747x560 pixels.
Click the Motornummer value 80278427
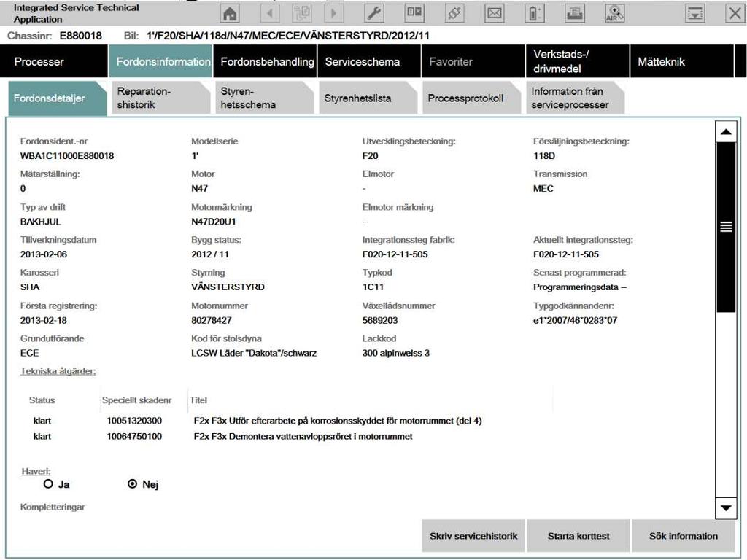point(212,320)
